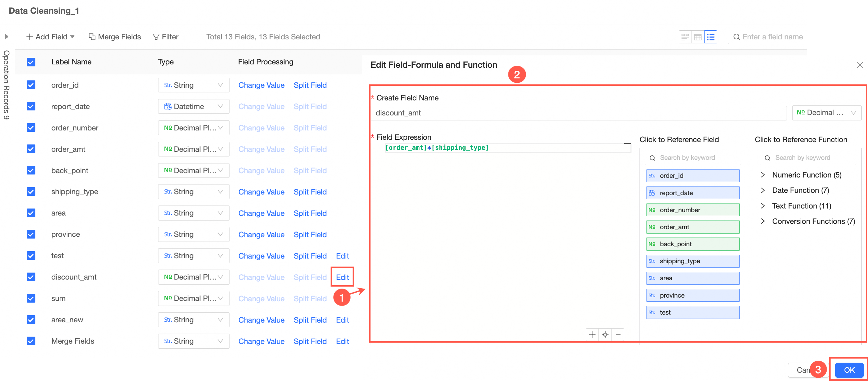Open the report_date Datetime type dropdown
This screenshot has height=381, width=868.
[193, 106]
